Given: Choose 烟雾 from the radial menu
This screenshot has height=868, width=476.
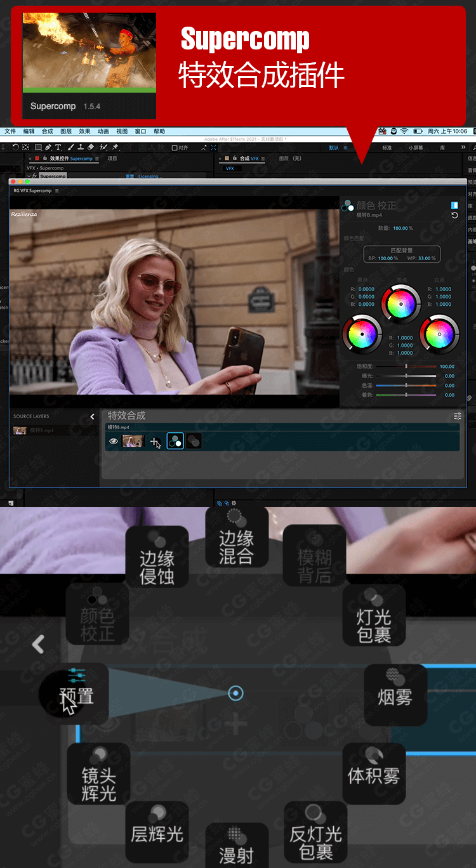Looking at the screenshot, I should tap(395, 695).
